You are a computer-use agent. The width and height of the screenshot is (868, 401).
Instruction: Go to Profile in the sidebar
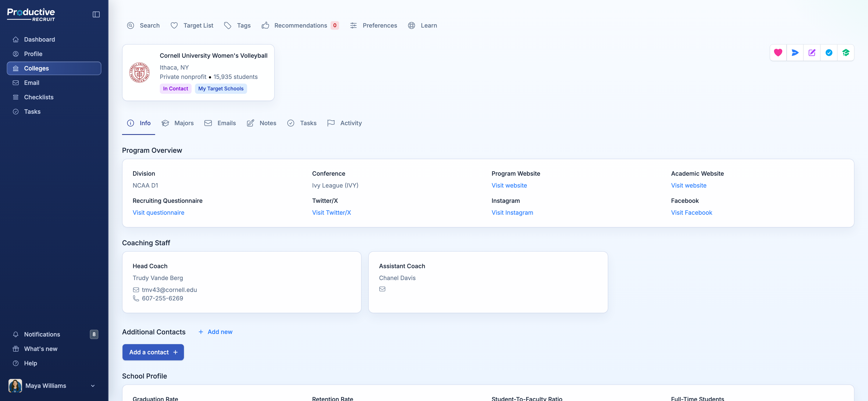[54, 54]
